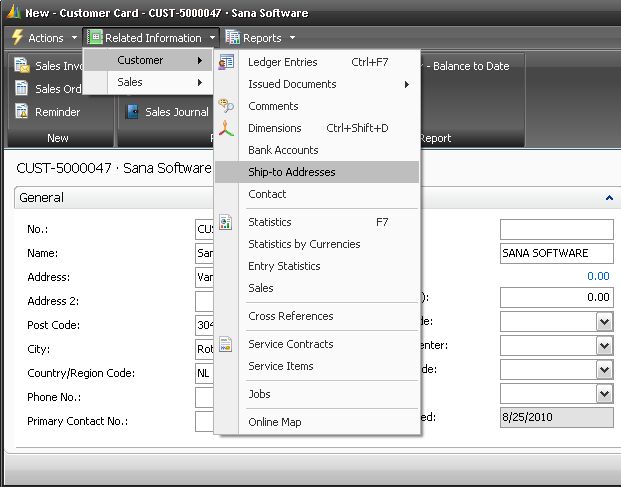
Task: Select the Sales submenu in Related Information
Action: point(148,82)
